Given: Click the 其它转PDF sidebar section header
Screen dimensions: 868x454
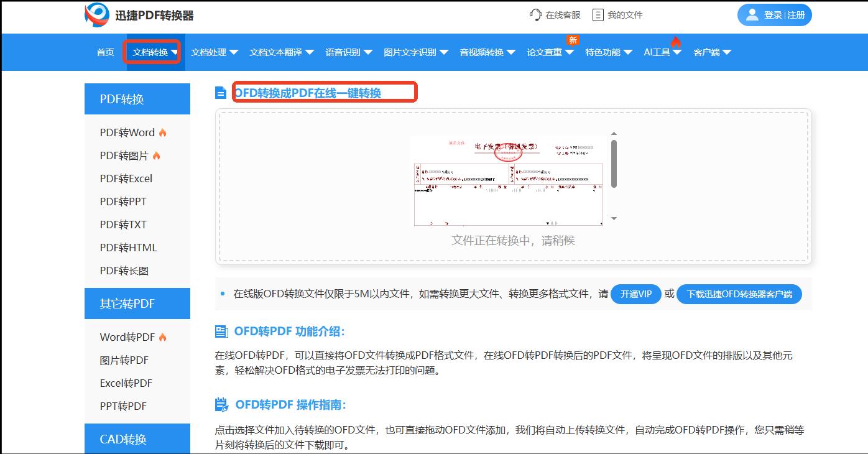Looking at the screenshot, I should pos(137,303).
